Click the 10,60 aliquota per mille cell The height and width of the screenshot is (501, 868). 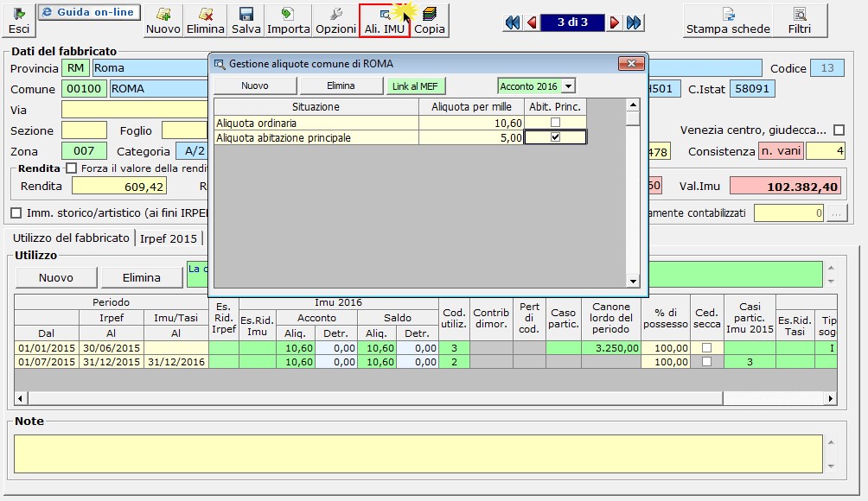click(471, 123)
